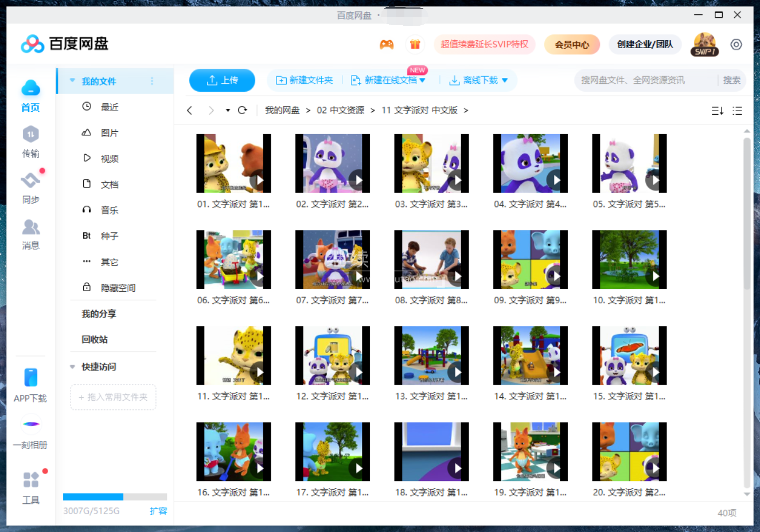Select the 视频 category in sidebar
The image size is (760, 532).
coord(109,158)
